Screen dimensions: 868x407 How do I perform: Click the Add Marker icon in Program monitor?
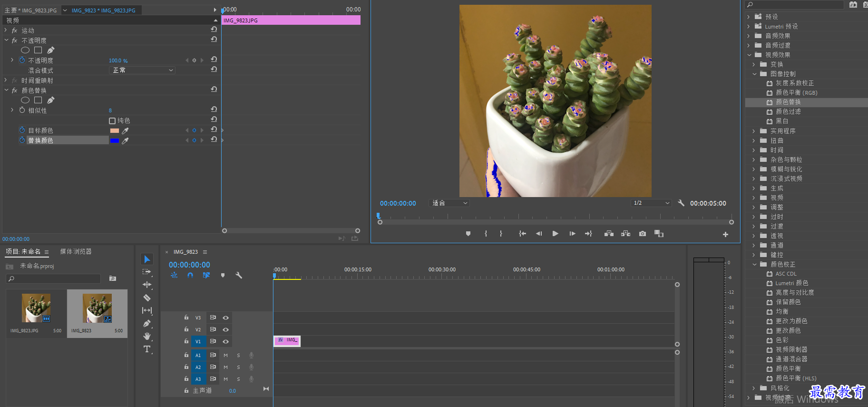tap(468, 234)
